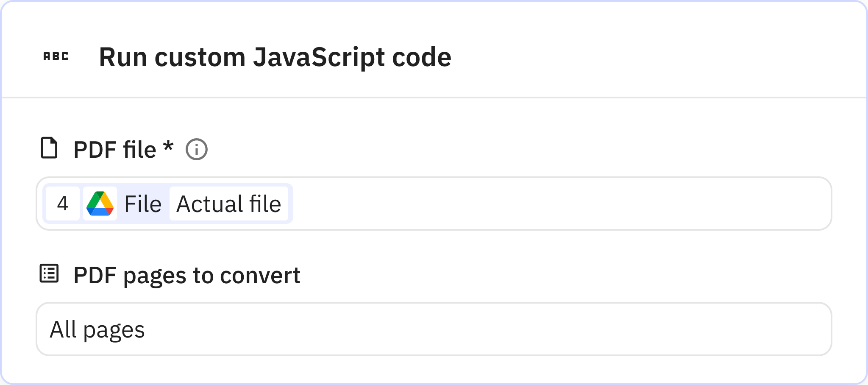Click the "Actual file" chip
868x385 pixels.
coord(228,204)
